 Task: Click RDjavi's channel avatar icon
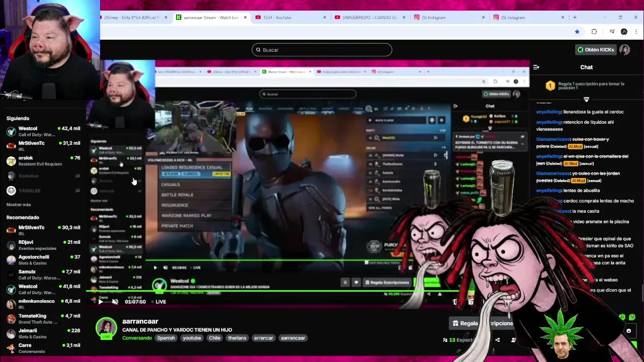click(11, 245)
